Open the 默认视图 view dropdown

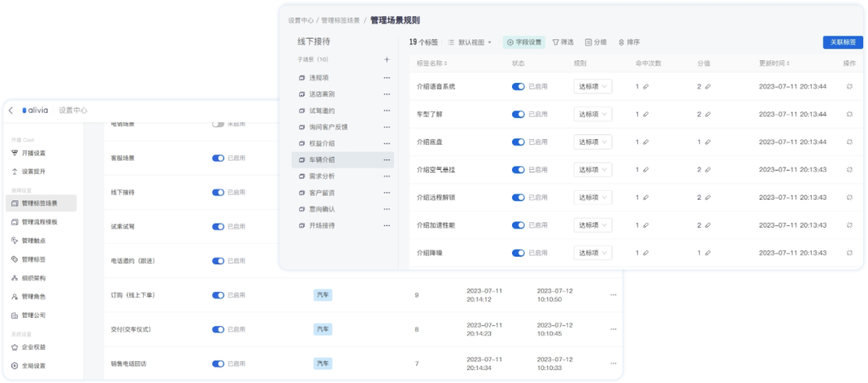(x=469, y=42)
